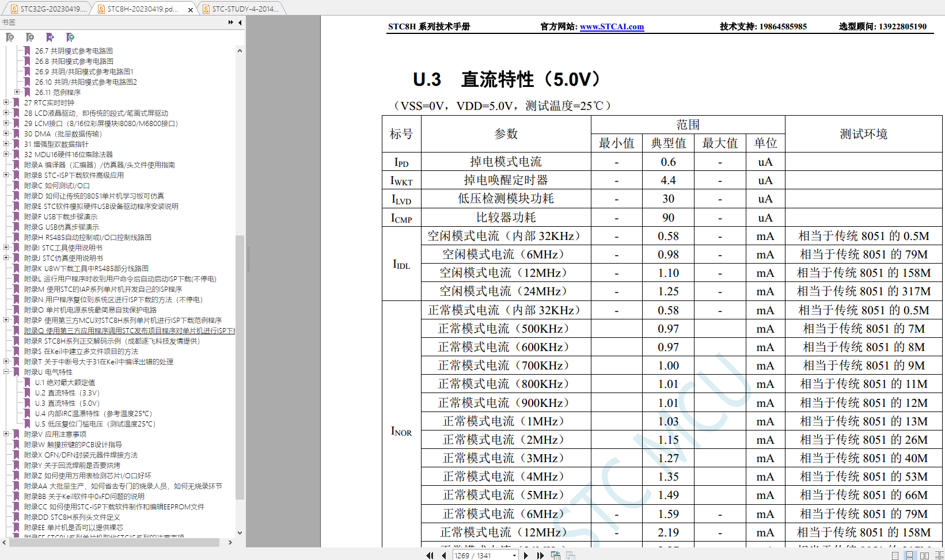The height and width of the screenshot is (560, 945).
Task: Open bookmark 附录DD STC8H系列头文件定义
Action: [x=72, y=517]
